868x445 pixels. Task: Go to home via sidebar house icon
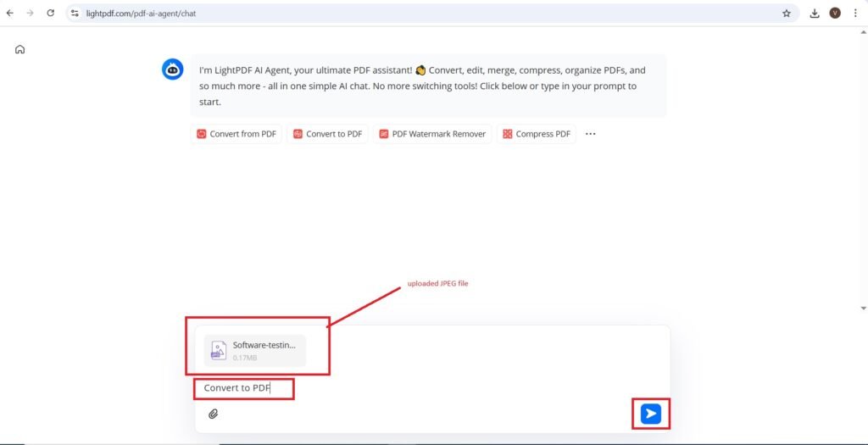click(20, 49)
